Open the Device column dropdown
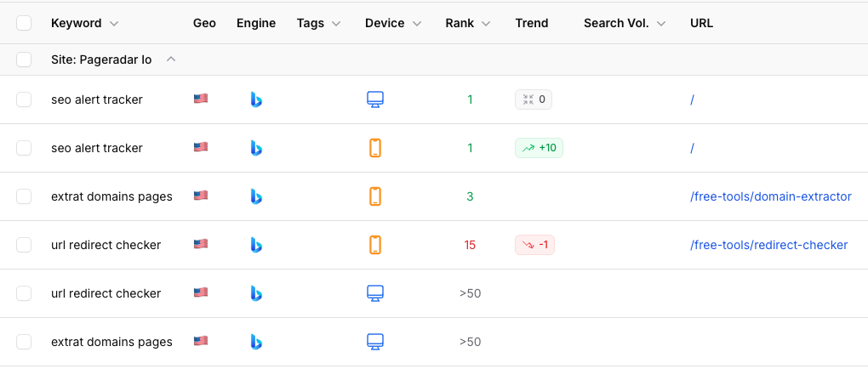The width and height of the screenshot is (868, 369). point(417,24)
